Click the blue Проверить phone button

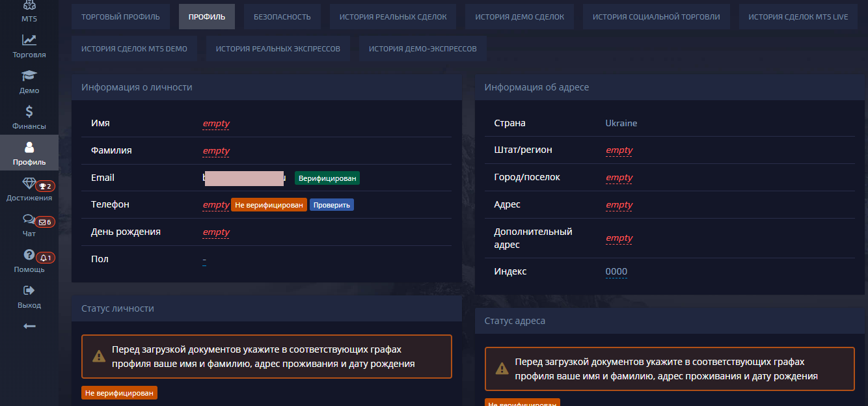pyautogui.click(x=331, y=205)
